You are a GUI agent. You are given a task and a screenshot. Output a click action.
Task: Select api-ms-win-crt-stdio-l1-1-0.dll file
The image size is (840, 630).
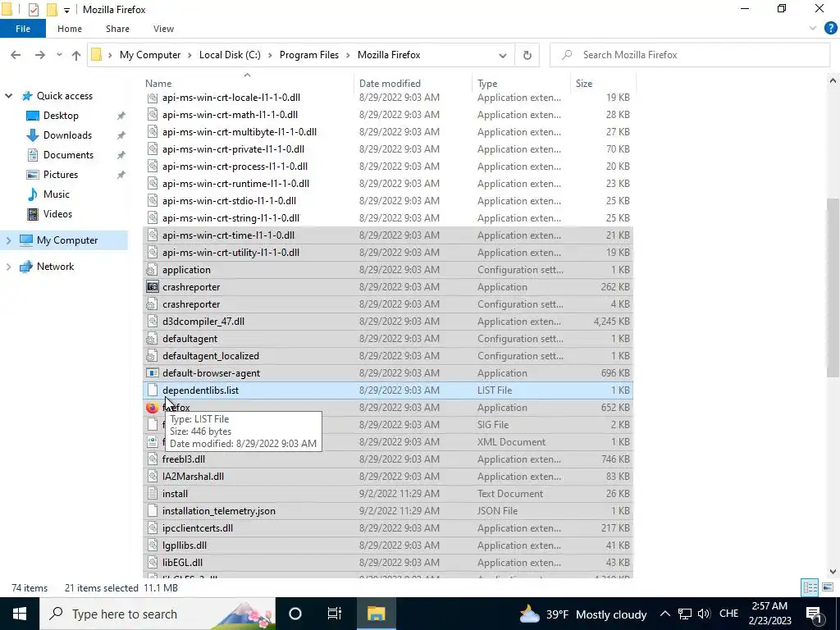pyautogui.click(x=388, y=201)
